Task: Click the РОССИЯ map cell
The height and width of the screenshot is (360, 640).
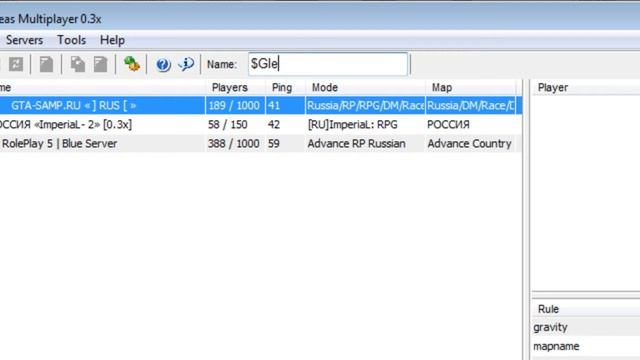Action: coord(448,124)
